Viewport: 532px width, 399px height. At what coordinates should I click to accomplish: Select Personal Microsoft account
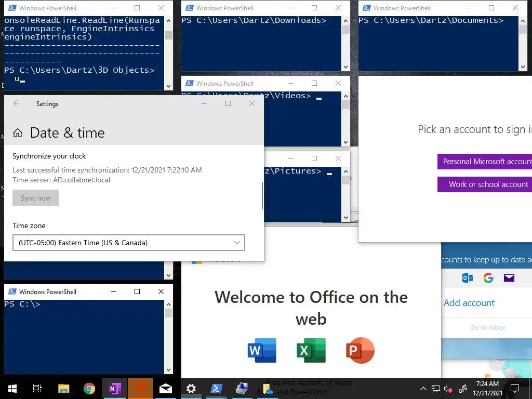click(x=485, y=162)
